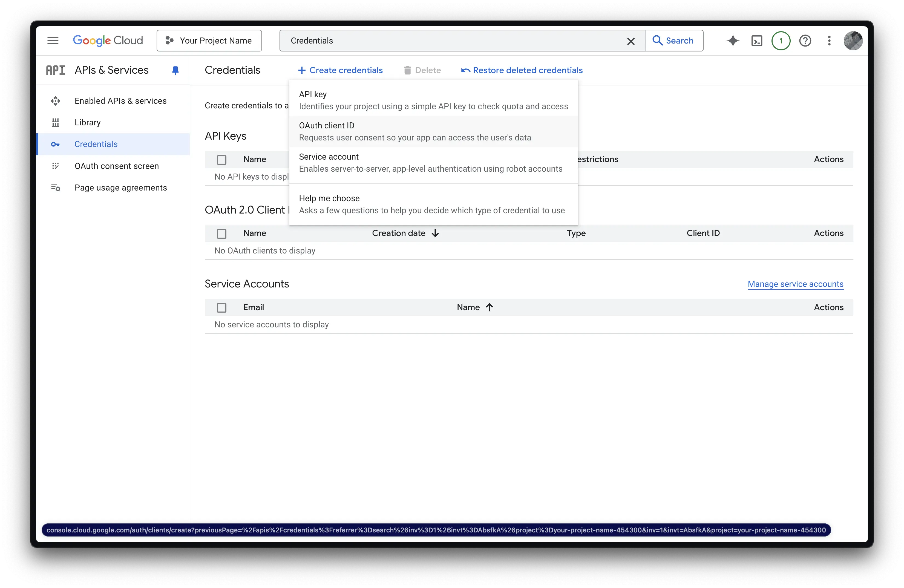Click the Name column up arrow

pyautogui.click(x=489, y=307)
